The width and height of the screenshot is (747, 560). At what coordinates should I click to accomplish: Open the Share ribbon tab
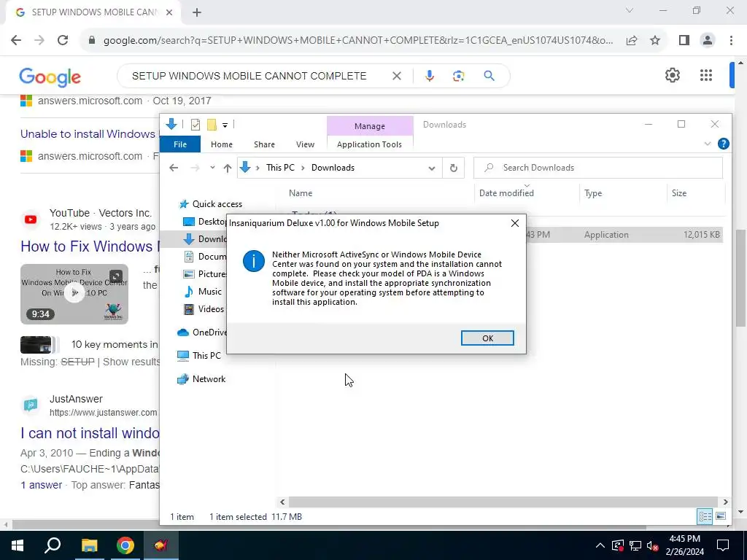pyautogui.click(x=264, y=144)
